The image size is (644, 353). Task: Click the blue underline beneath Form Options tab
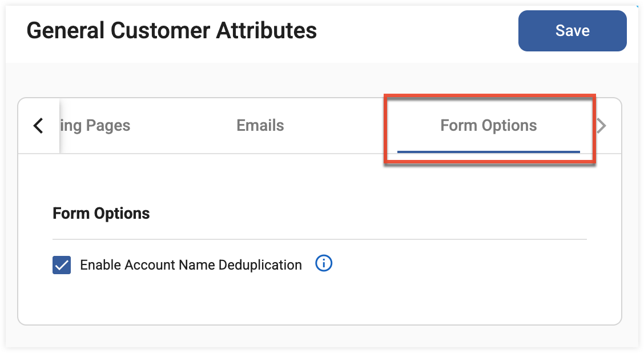(x=488, y=152)
